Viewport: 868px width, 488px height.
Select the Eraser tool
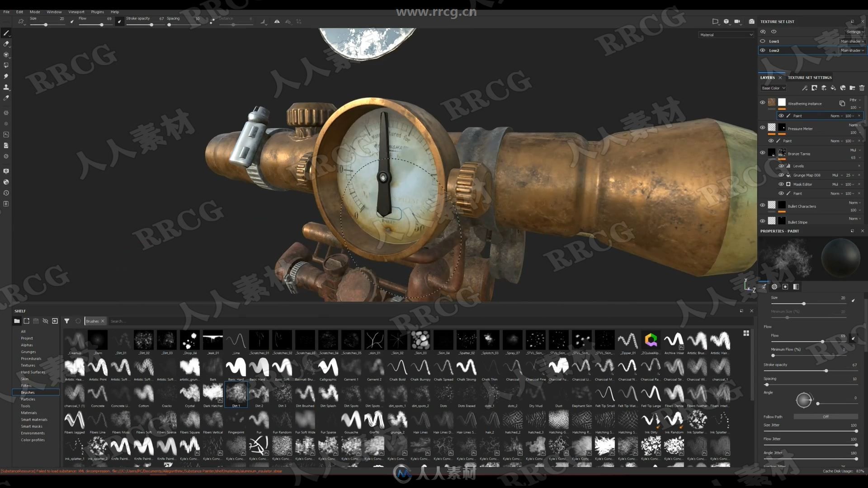pos(6,44)
